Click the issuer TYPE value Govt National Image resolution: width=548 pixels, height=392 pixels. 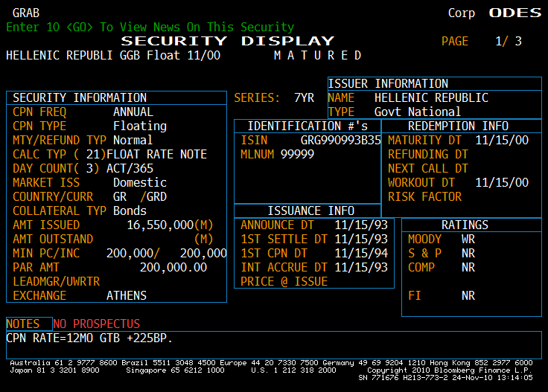tap(418, 112)
